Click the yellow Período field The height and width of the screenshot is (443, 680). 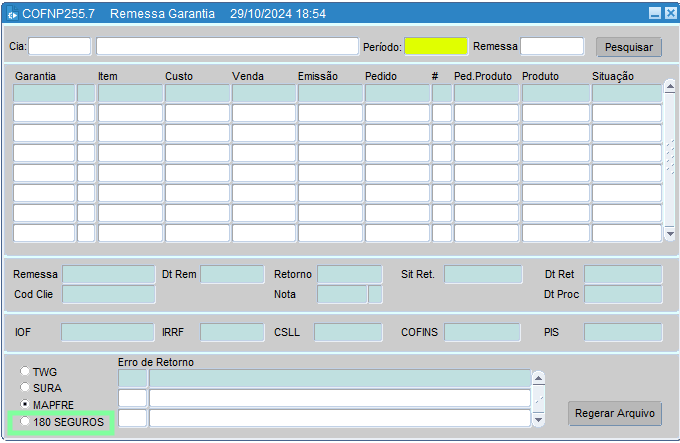[436, 46]
